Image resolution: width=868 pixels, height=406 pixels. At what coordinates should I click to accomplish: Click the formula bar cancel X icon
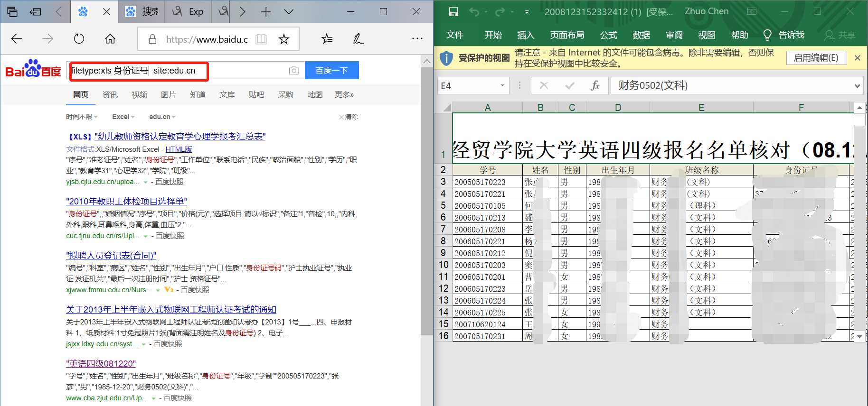[544, 85]
